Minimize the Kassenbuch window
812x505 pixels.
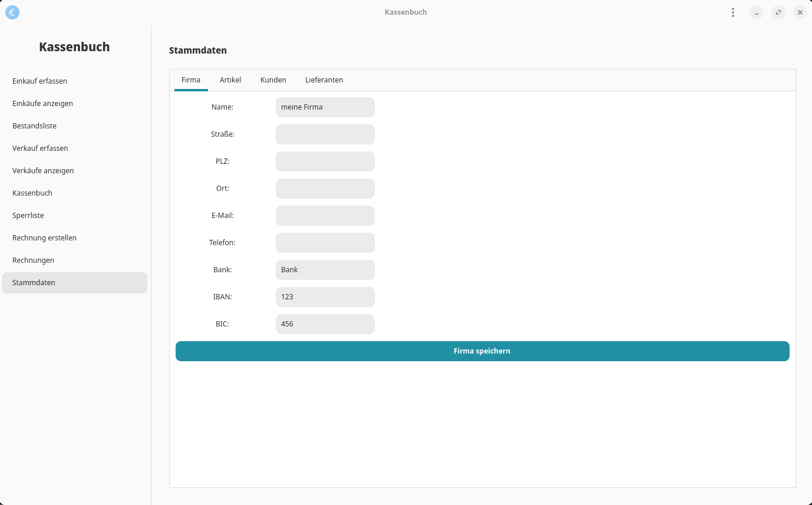(x=756, y=12)
